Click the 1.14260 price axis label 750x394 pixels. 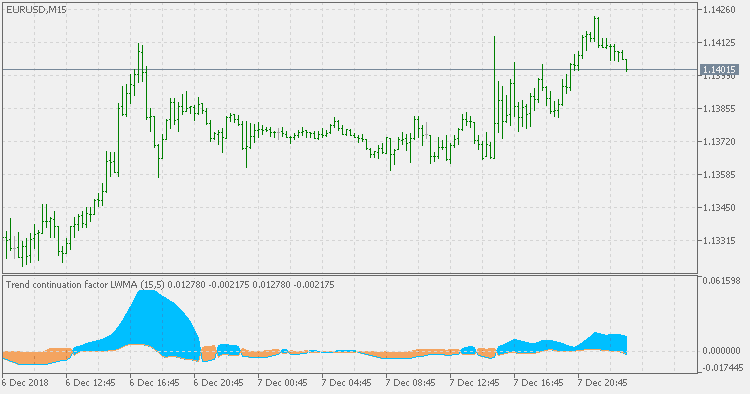pos(719,10)
